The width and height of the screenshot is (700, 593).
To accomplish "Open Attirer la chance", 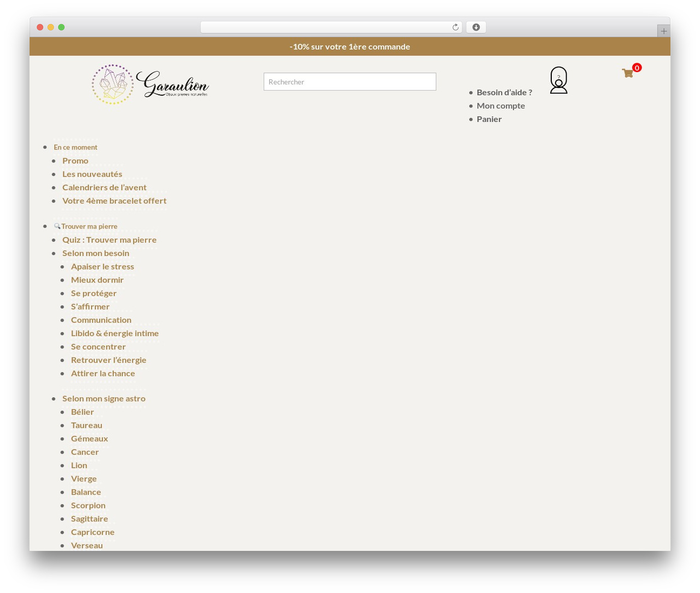I will (x=103, y=374).
